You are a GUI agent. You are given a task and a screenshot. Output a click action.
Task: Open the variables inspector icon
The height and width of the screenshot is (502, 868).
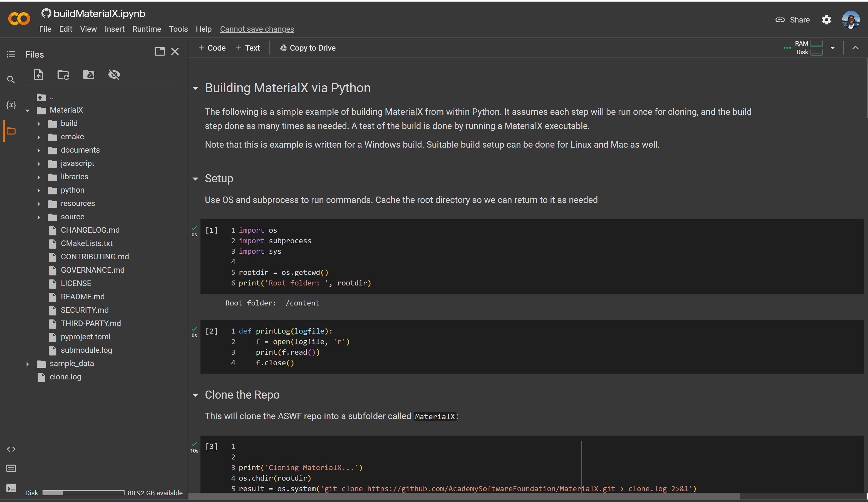[11, 105]
